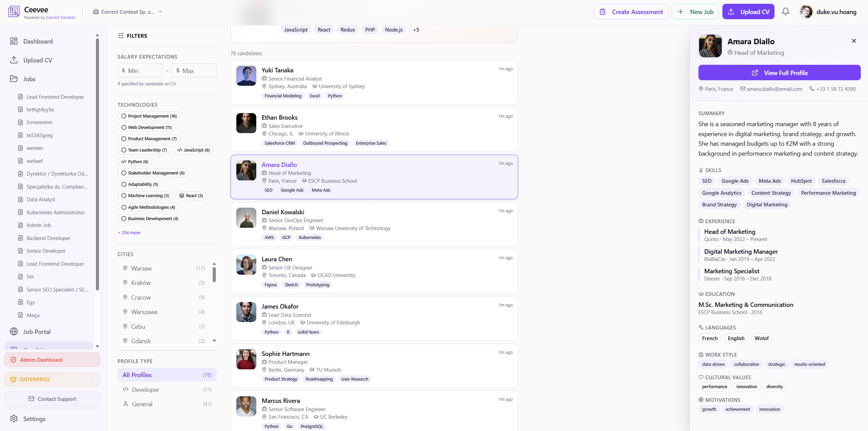The image size is (868, 431).
Task: Click the duke.vu.hoang user avatar
Action: (x=806, y=12)
